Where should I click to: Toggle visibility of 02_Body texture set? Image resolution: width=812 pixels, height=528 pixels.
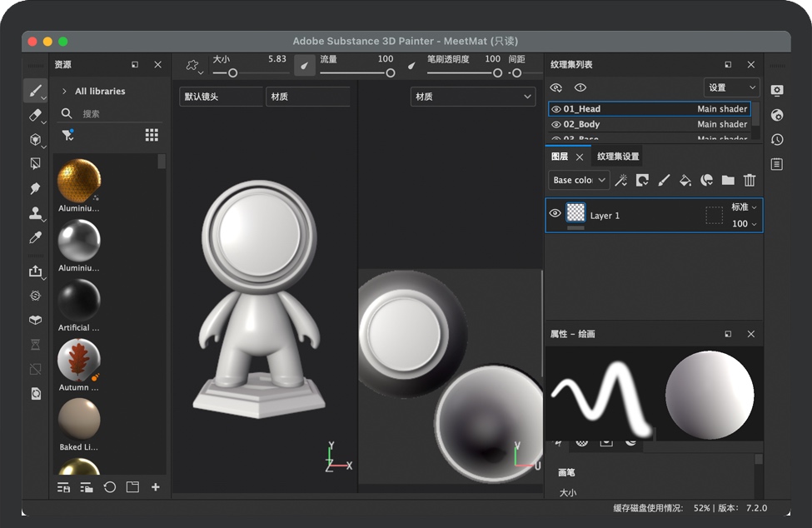(x=556, y=124)
